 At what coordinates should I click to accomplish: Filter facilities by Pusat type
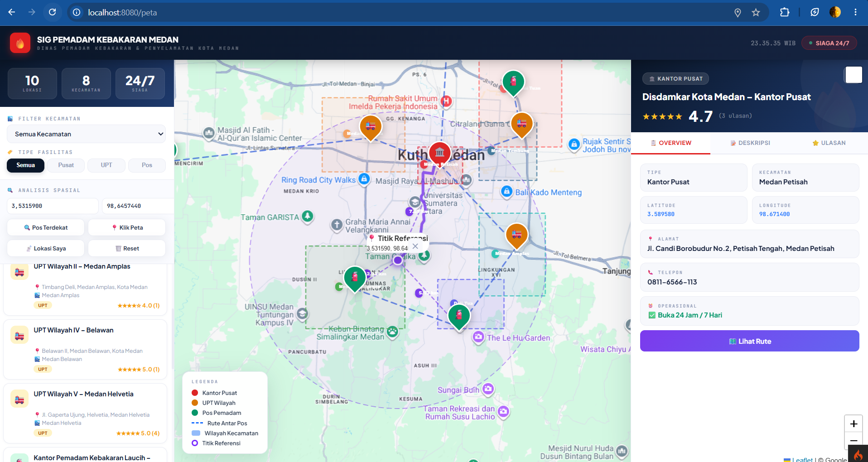(66, 165)
